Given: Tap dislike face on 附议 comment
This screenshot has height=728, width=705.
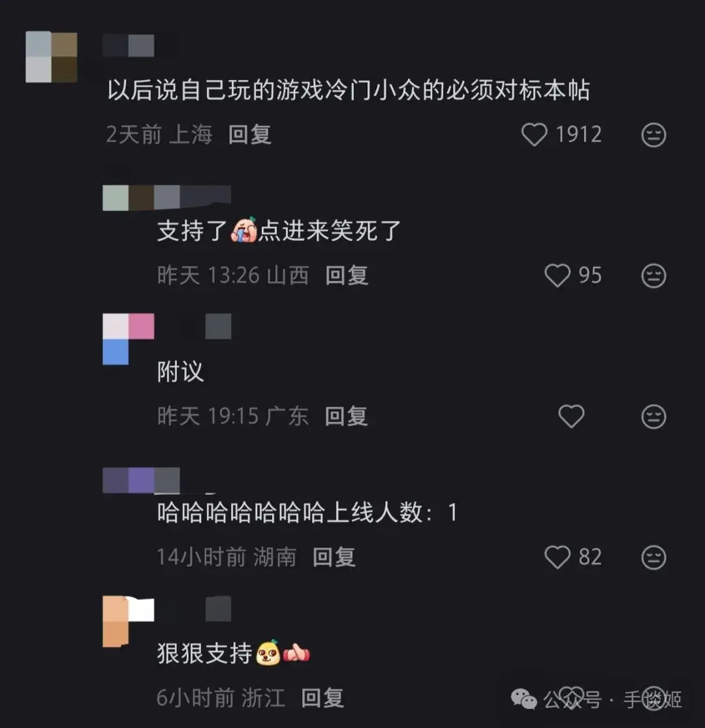Looking at the screenshot, I should point(653,416).
